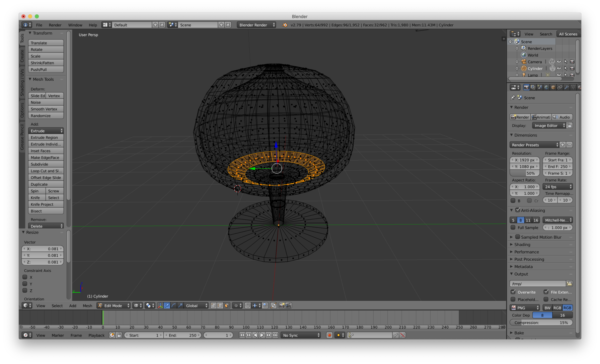
Task: Toggle the Overwrite checkbox
Action: (513, 292)
